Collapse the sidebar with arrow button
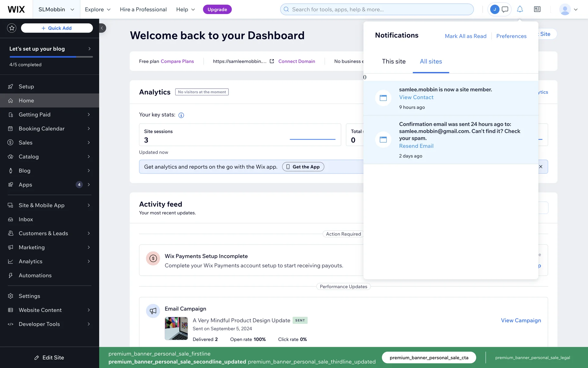This screenshot has height=368, width=588. 102,28
